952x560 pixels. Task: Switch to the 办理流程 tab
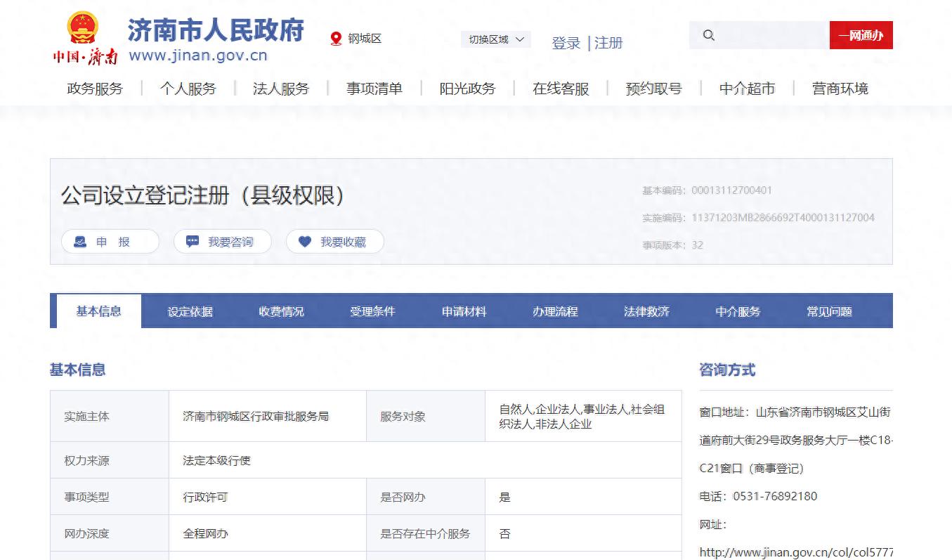(556, 311)
